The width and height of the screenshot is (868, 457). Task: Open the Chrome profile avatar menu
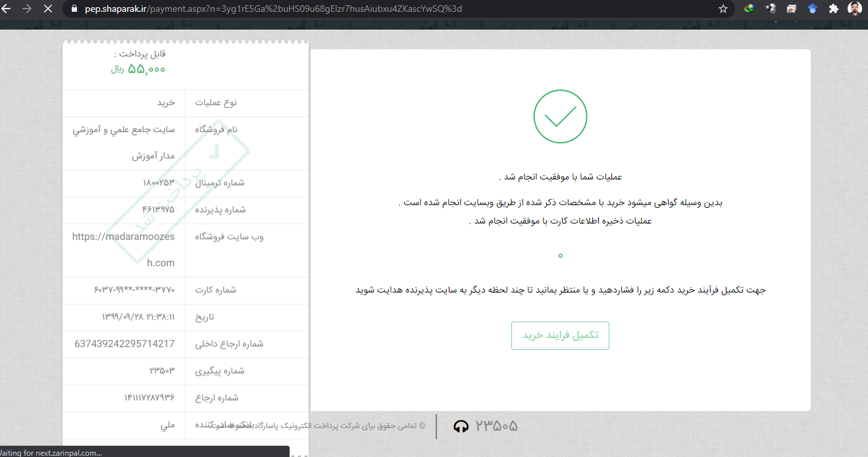click(854, 9)
